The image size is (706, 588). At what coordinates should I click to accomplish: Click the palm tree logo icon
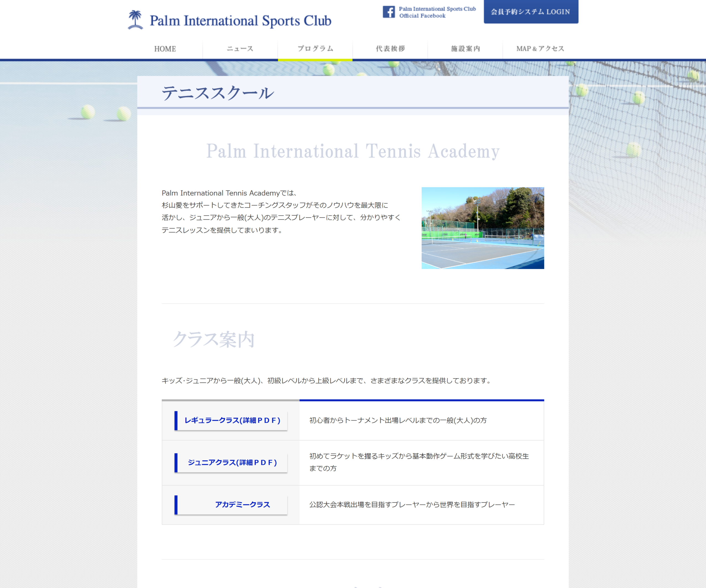click(135, 20)
